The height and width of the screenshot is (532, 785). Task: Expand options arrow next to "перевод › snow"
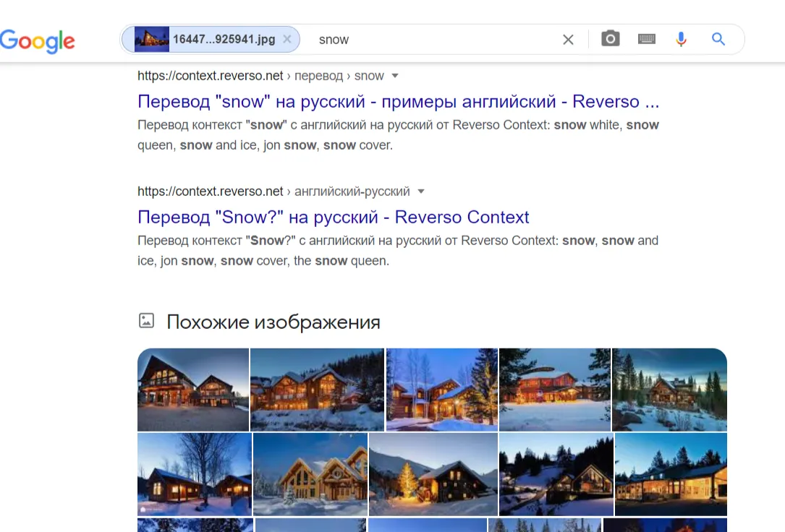[395, 76]
